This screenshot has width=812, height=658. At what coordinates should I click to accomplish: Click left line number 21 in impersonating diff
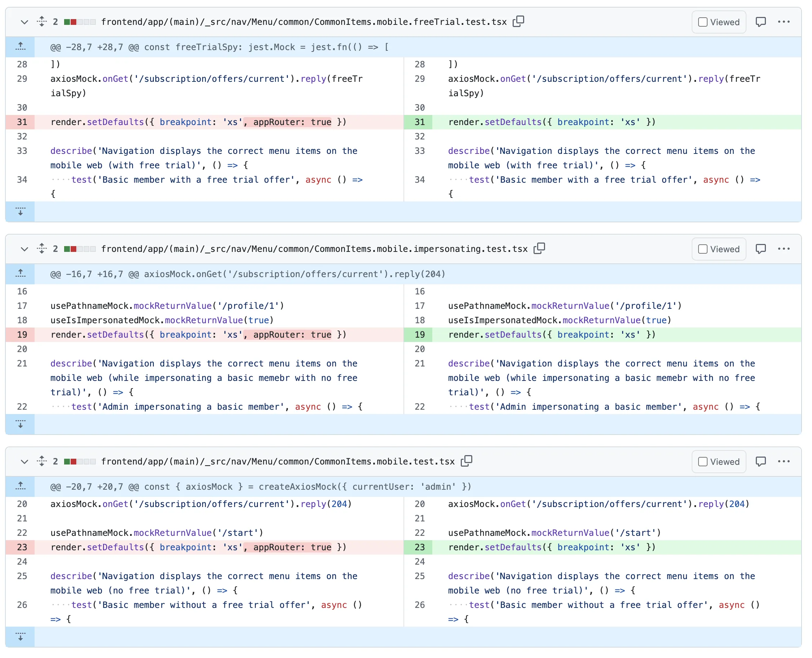(x=22, y=364)
